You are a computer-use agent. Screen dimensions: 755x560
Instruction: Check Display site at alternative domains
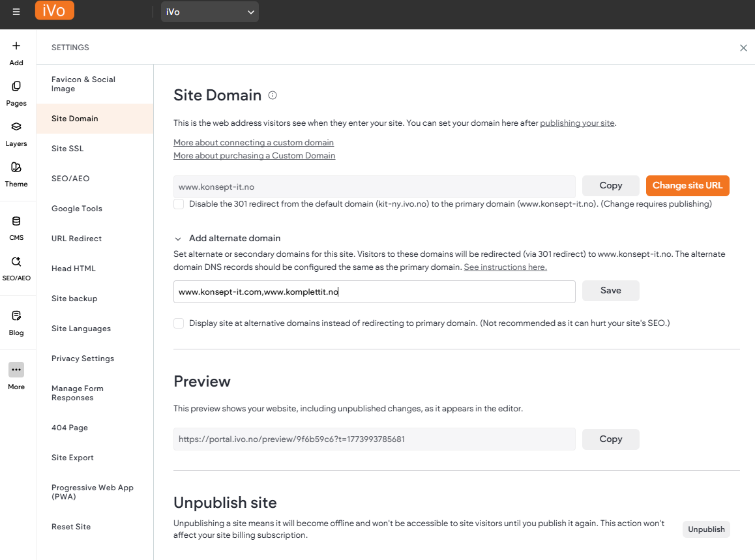pos(179,323)
